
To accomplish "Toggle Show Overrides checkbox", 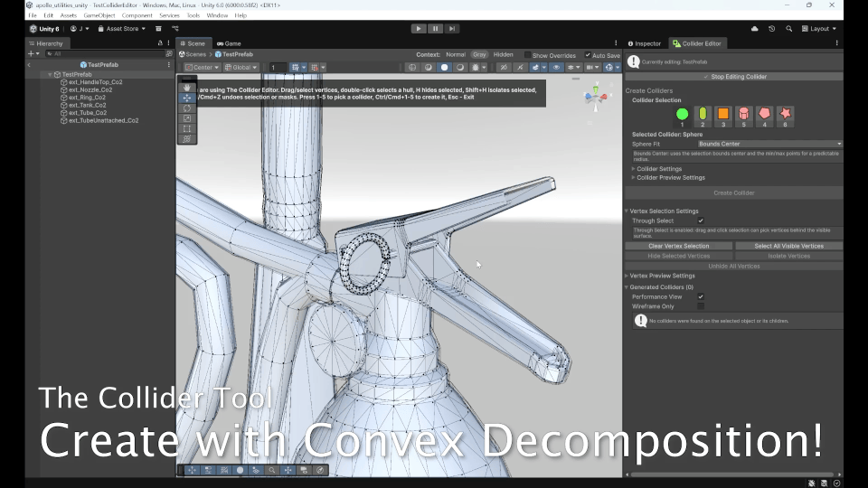I will (x=527, y=55).
